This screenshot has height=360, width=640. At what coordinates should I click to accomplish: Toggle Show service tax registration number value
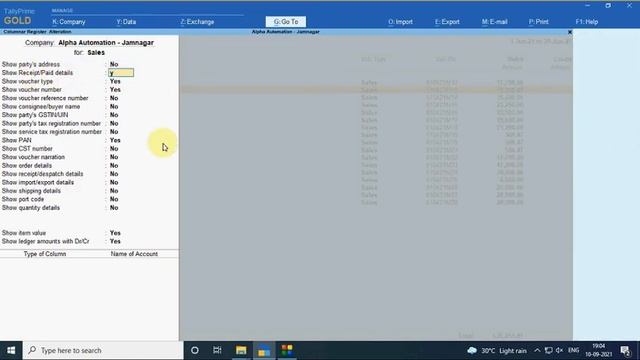click(114, 132)
